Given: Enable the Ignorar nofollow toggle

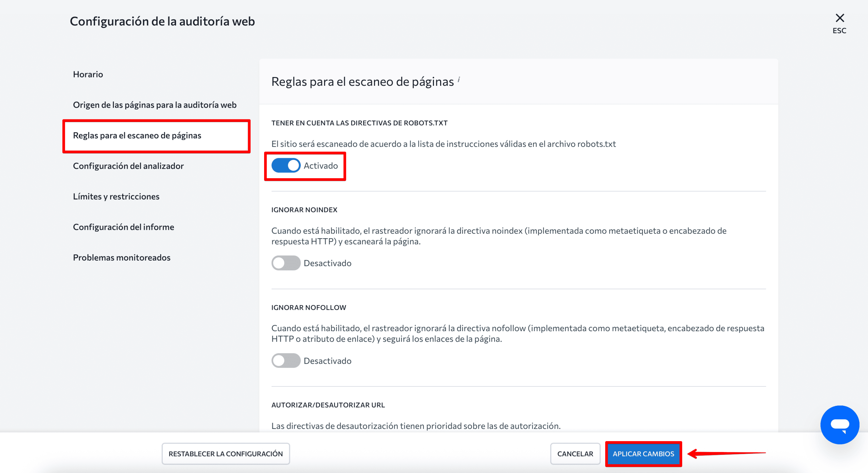Looking at the screenshot, I should click(286, 360).
